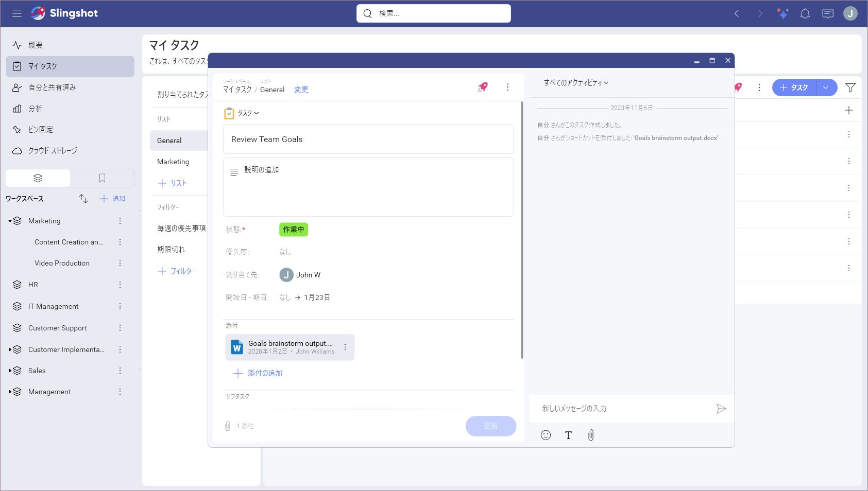This screenshot has width=868, height=491.
Task: Click the new message input field
Action: tap(623, 409)
